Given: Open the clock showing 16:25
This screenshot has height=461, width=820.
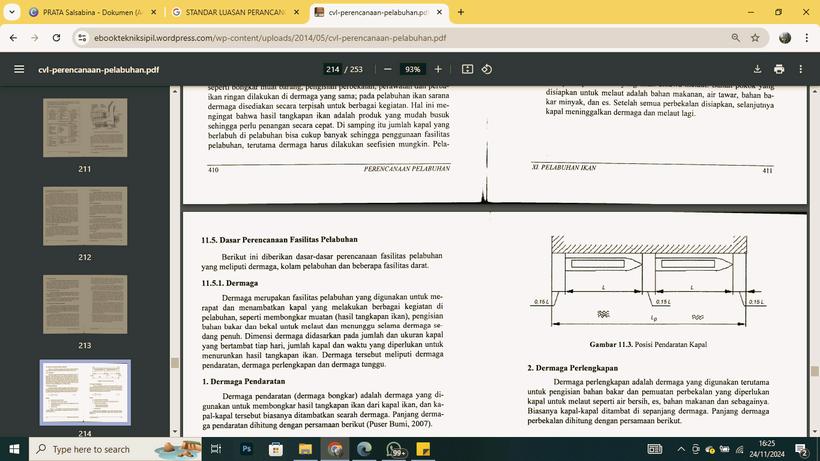Looking at the screenshot, I should [767, 449].
